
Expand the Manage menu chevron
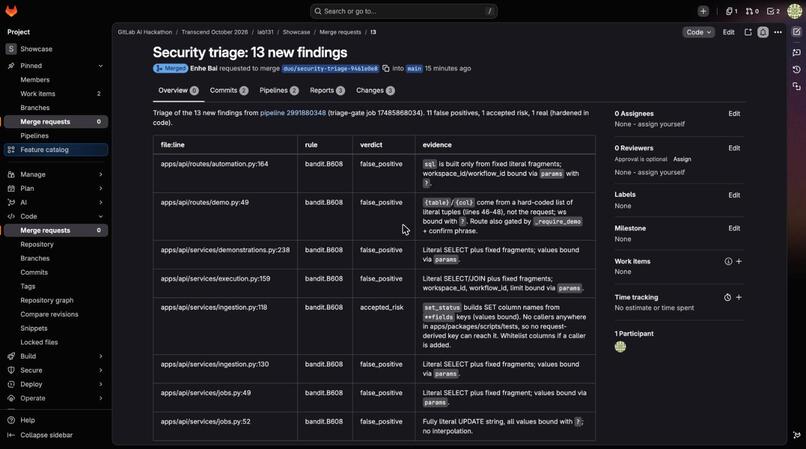[x=101, y=174]
